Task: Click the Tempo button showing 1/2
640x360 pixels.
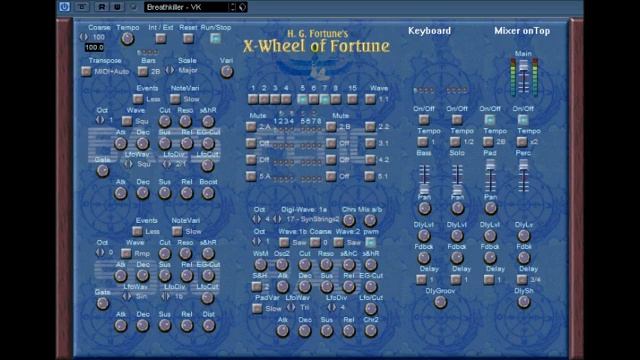Action: point(455,141)
